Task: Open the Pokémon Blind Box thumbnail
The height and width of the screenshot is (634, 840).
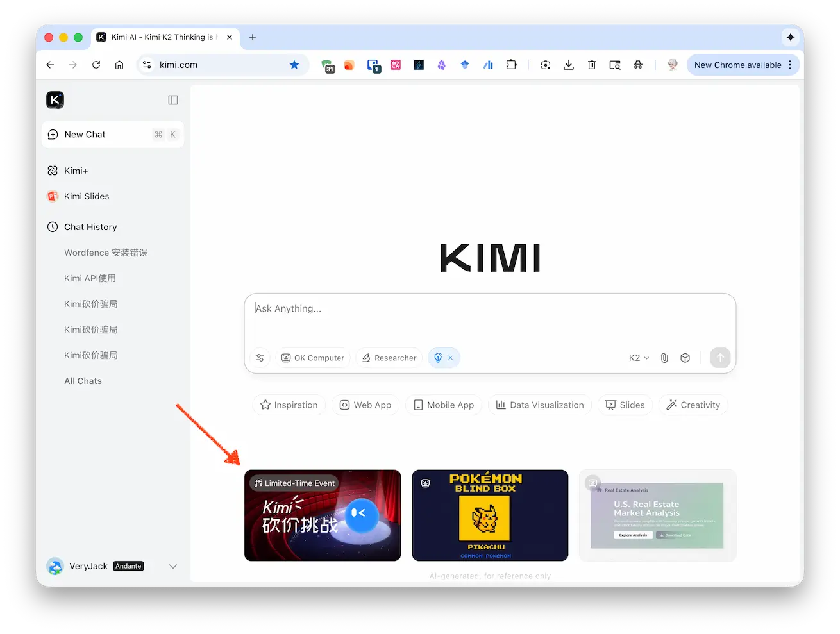Action: 490,515
